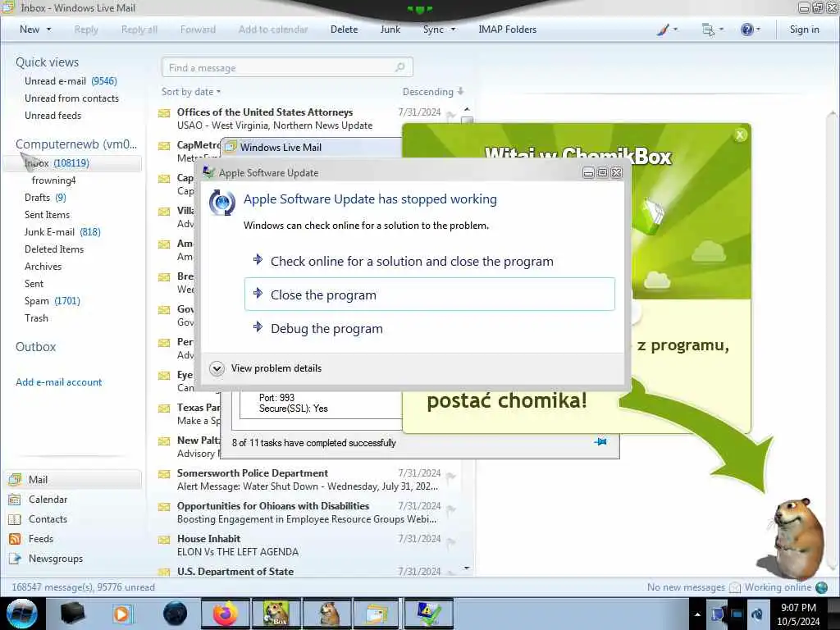The image size is (840, 630).
Task: Switch to Feeds
Action: point(41,539)
